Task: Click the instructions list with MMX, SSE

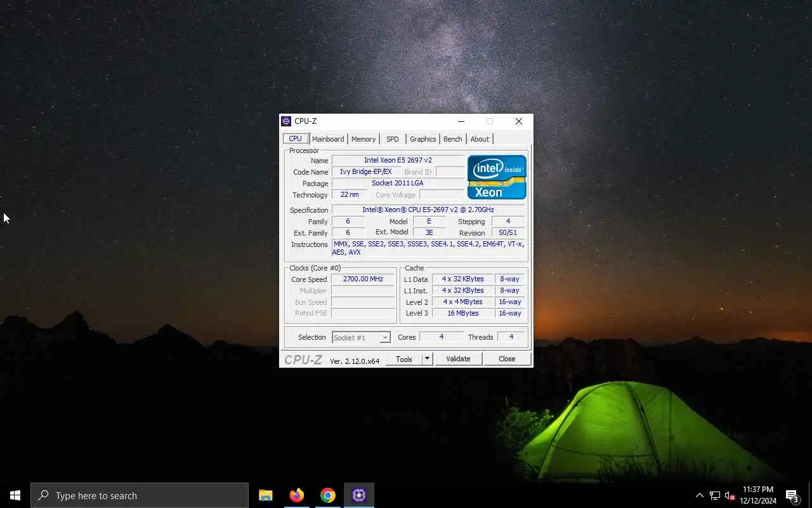Action: click(x=428, y=248)
